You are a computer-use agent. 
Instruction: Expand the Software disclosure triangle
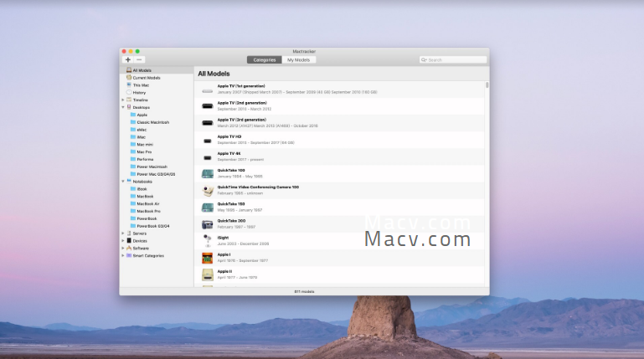[x=123, y=249]
